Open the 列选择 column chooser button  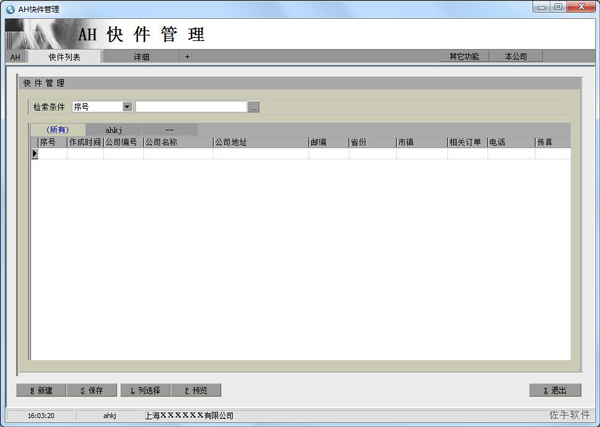(145, 390)
